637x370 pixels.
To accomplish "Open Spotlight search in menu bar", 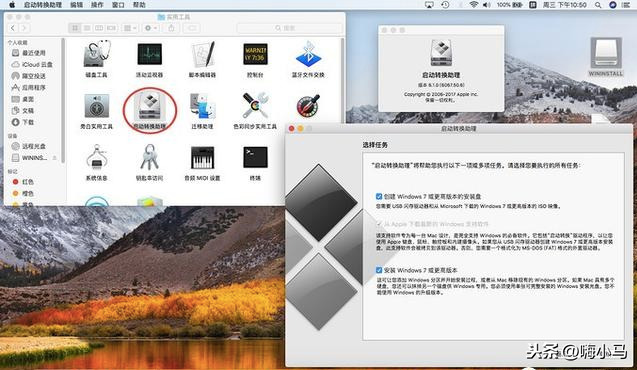I will coord(598,5).
